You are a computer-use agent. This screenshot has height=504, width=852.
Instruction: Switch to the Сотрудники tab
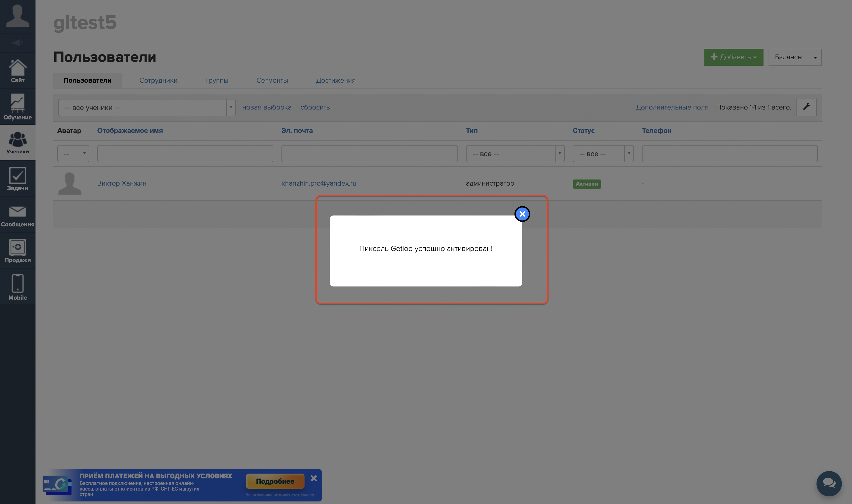(158, 80)
